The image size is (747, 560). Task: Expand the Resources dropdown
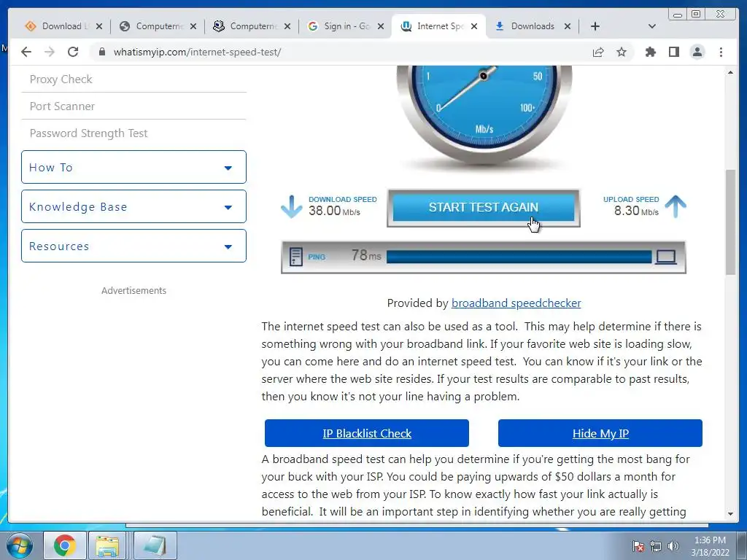pyautogui.click(x=134, y=246)
